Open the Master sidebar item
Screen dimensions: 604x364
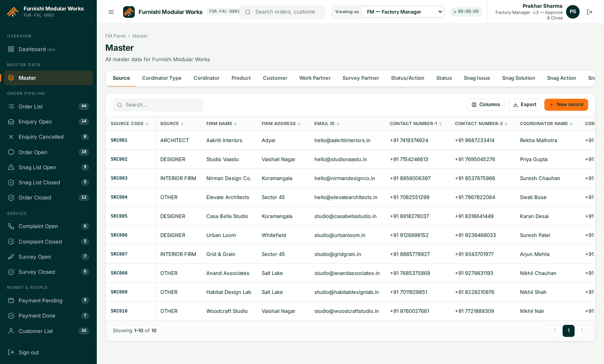[48, 78]
